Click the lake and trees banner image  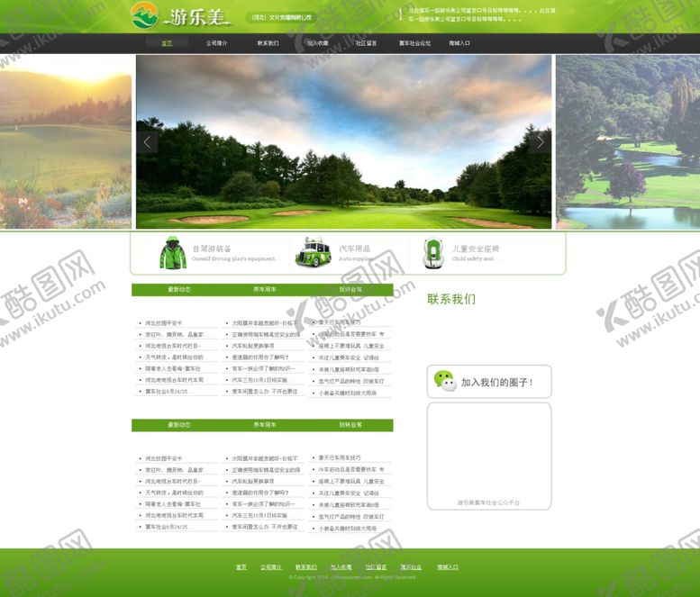628,142
